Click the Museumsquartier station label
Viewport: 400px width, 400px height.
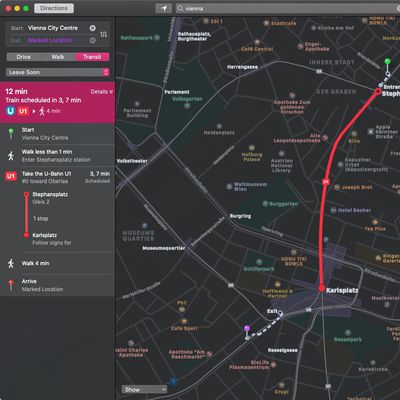pos(164,248)
